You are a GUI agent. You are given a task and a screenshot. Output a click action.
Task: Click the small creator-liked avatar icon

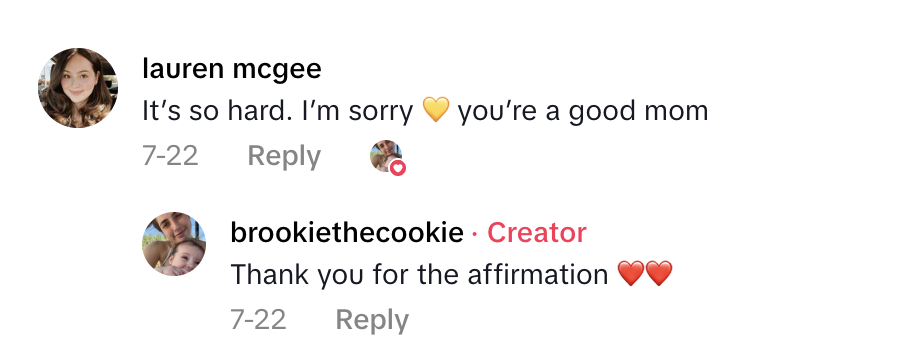pyautogui.click(x=387, y=156)
